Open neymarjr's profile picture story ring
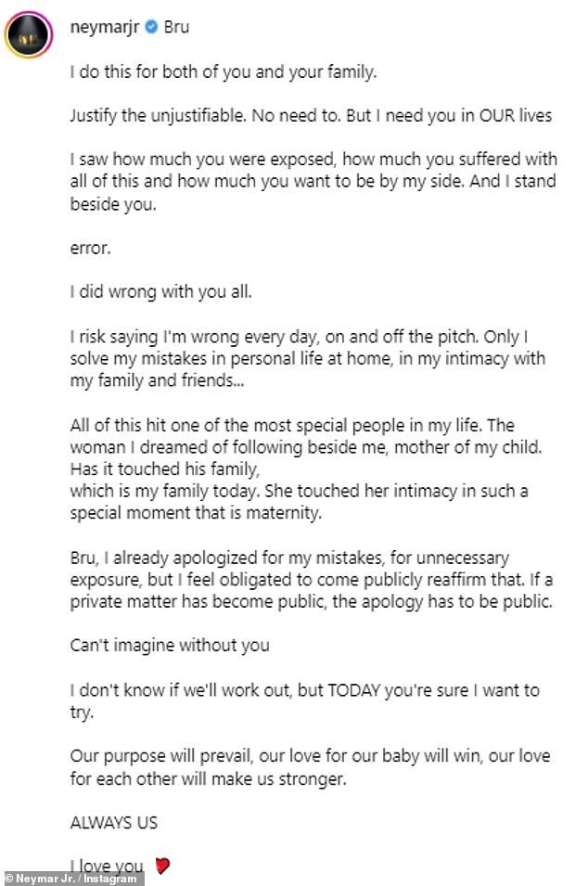This screenshot has height=886, width=588. 28,34
